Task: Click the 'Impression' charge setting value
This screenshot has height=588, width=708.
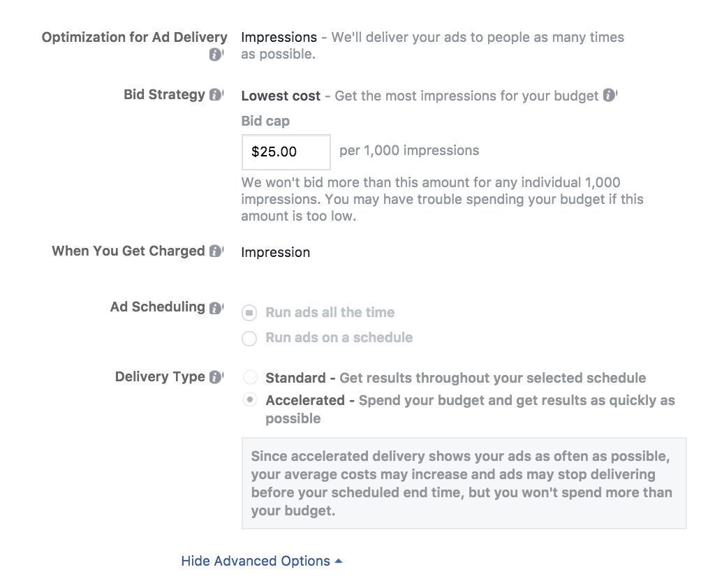Action: coord(275,253)
